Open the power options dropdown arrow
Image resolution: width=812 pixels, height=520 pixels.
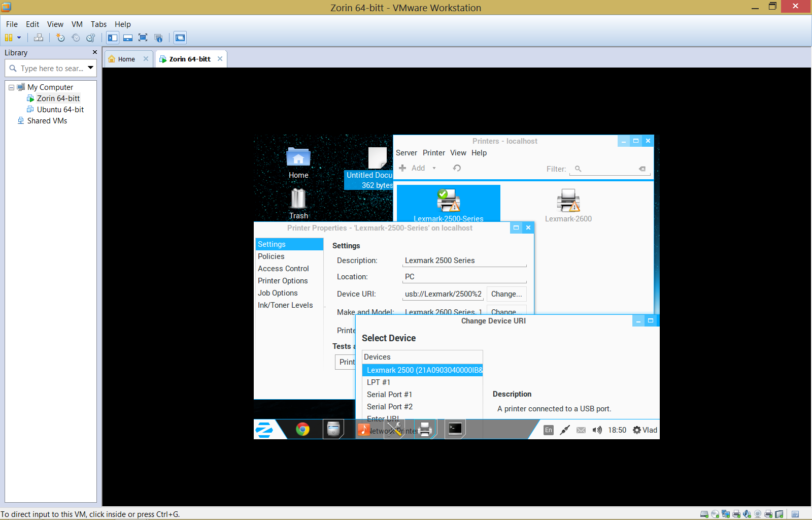click(19, 38)
